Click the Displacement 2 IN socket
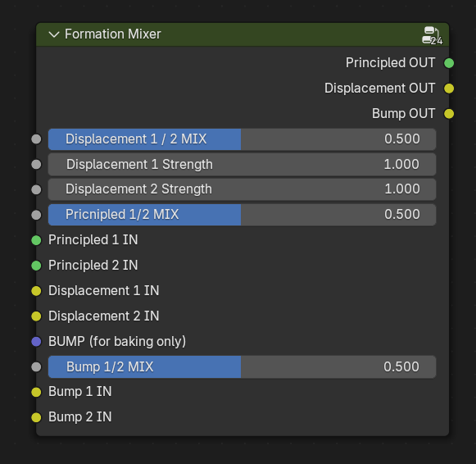 36,316
